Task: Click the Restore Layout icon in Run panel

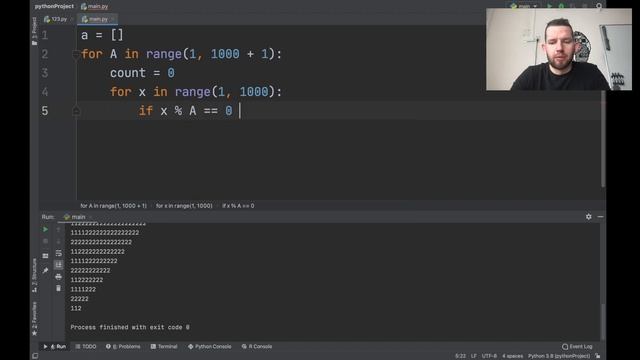Action: pyautogui.click(x=45, y=256)
